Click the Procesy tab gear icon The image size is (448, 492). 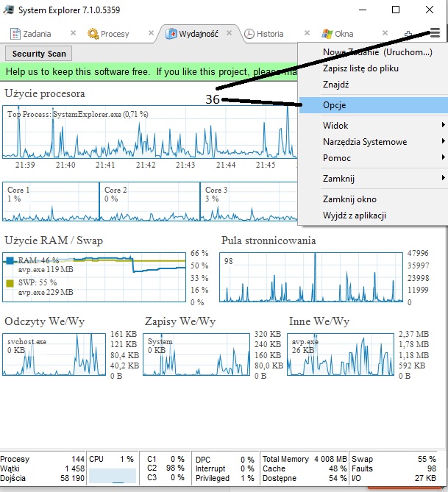[93, 34]
